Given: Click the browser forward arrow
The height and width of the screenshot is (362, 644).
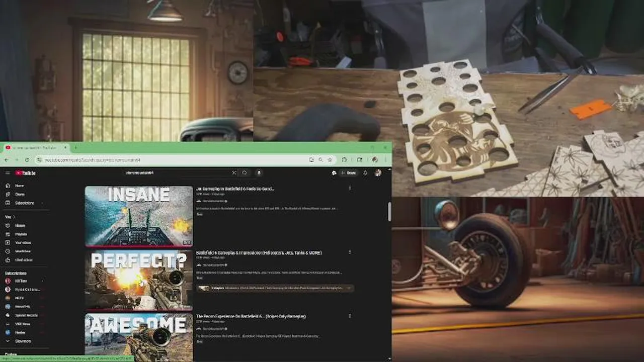Looking at the screenshot, I should 17,160.
